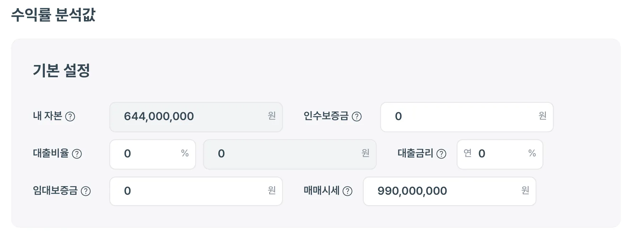Open the 인수보증금 help tooltip icon

tap(356, 117)
